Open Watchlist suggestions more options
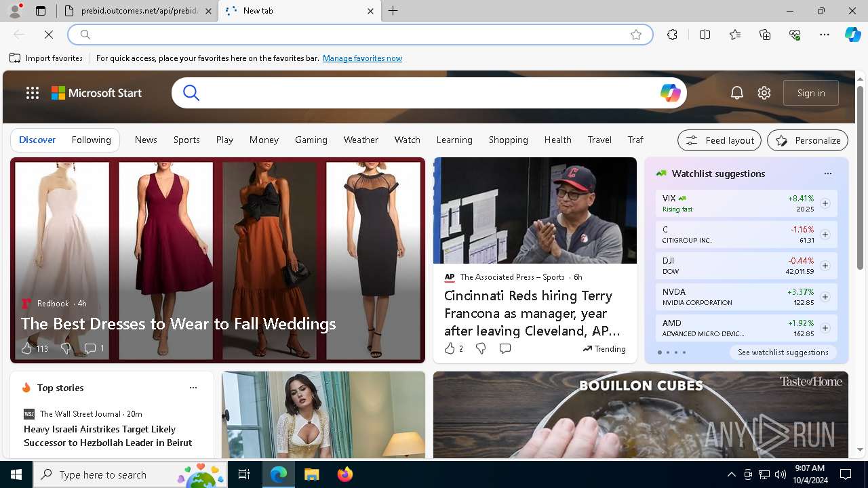868x488 pixels. (827, 174)
